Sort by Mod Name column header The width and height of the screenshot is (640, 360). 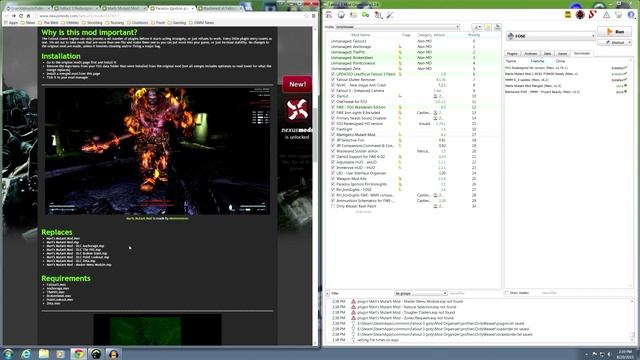coord(360,35)
